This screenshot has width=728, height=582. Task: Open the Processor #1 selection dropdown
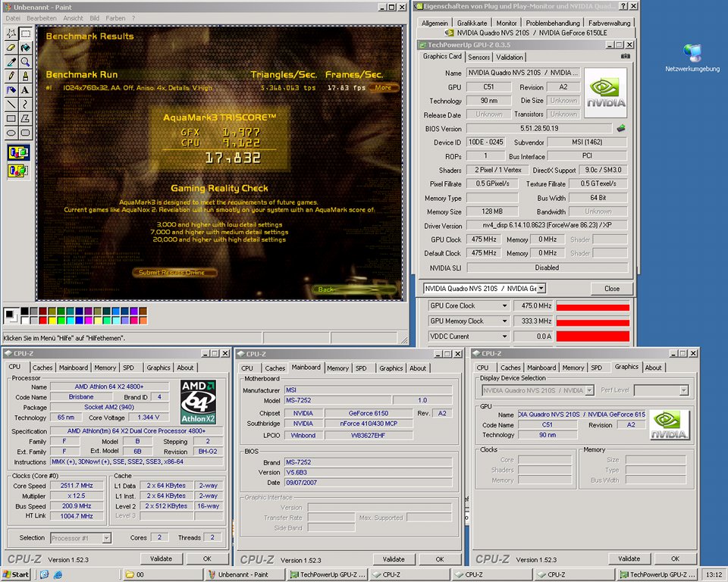[x=106, y=538]
